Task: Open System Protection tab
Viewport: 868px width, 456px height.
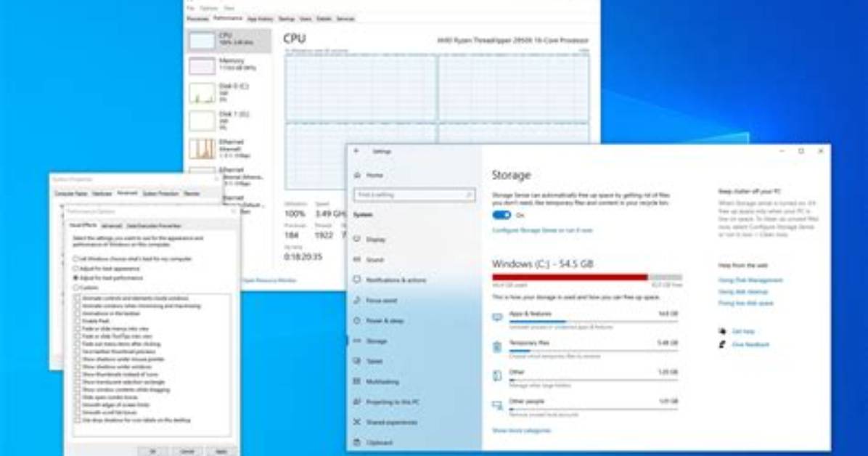Action: pyautogui.click(x=160, y=193)
